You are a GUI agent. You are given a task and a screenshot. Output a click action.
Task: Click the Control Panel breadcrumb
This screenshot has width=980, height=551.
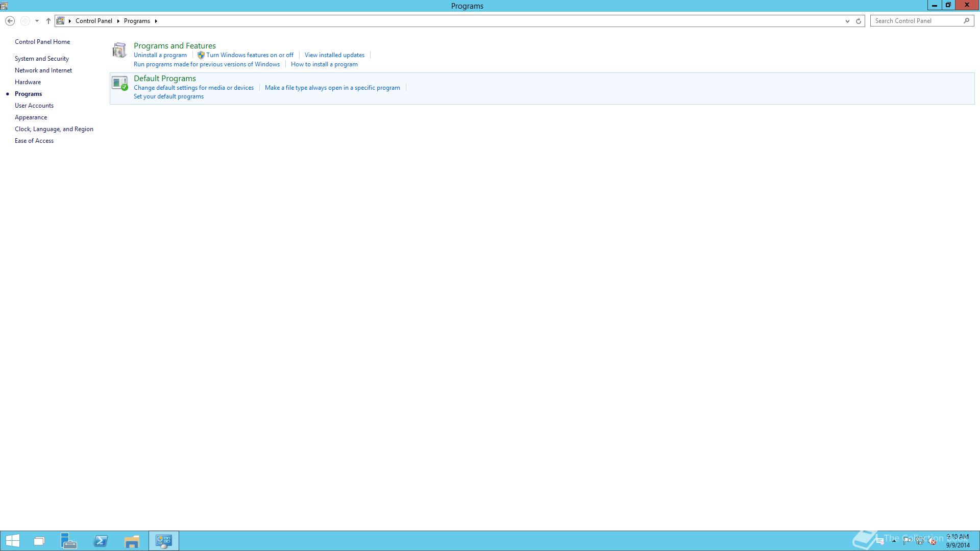pyautogui.click(x=94, y=21)
